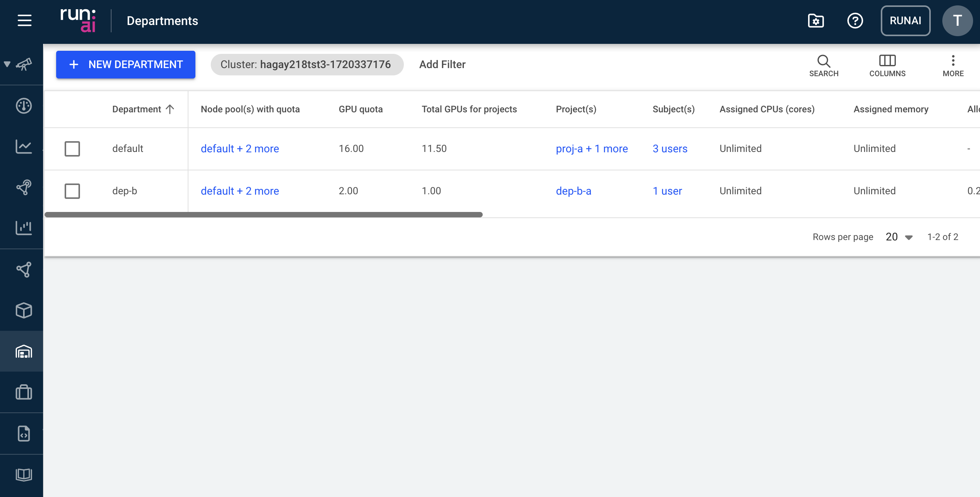Open the Rows per page 20 dropdown
The width and height of the screenshot is (980, 497).
pyautogui.click(x=899, y=237)
